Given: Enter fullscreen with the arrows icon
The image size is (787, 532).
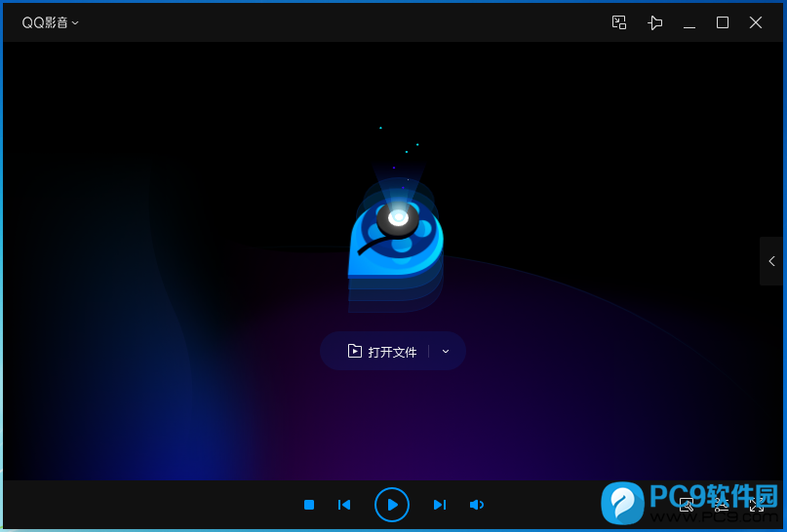Looking at the screenshot, I should pyautogui.click(x=756, y=505).
